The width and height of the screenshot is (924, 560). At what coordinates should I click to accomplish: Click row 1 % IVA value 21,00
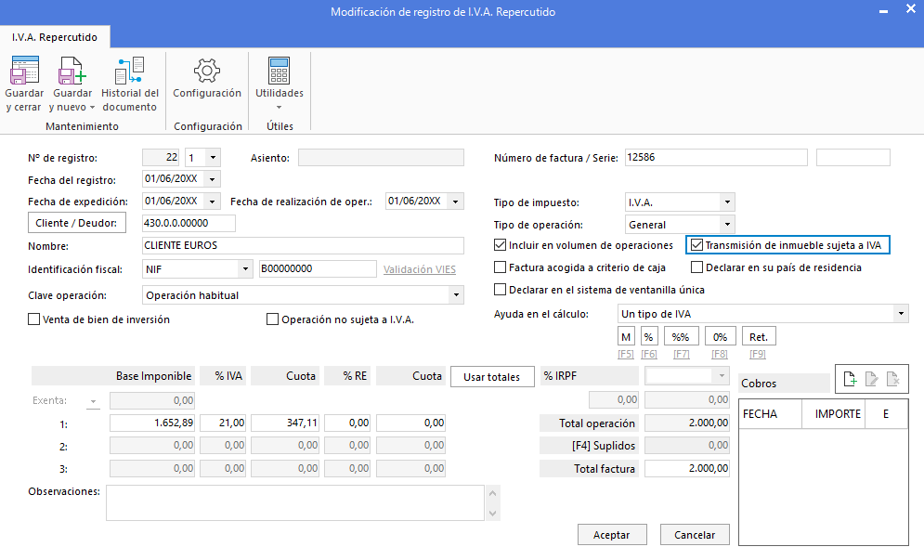pos(223,423)
